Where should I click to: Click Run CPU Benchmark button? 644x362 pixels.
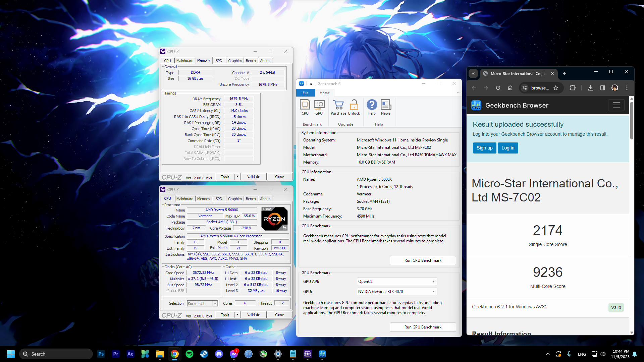point(423,260)
